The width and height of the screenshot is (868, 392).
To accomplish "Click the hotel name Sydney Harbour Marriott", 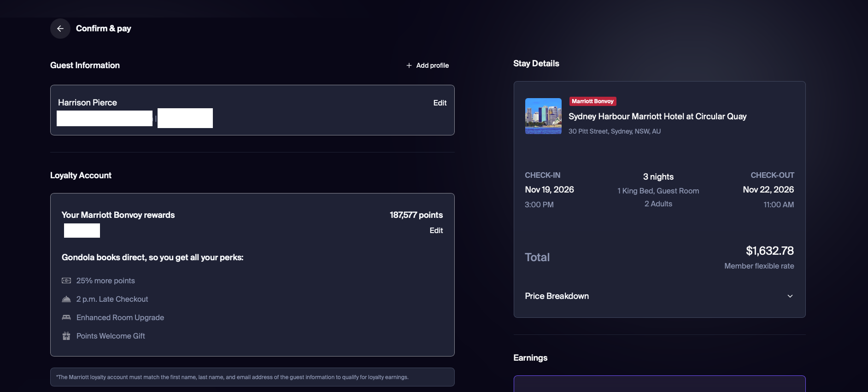I will pos(657,117).
